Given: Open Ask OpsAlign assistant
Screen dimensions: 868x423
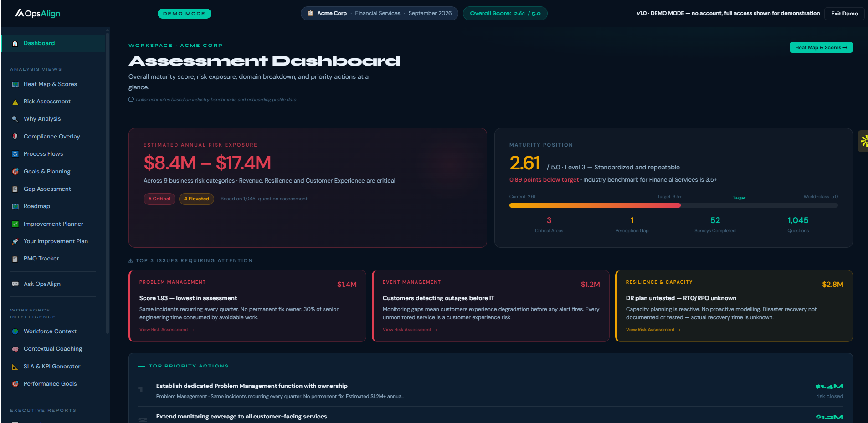Looking at the screenshot, I should [x=54, y=284].
